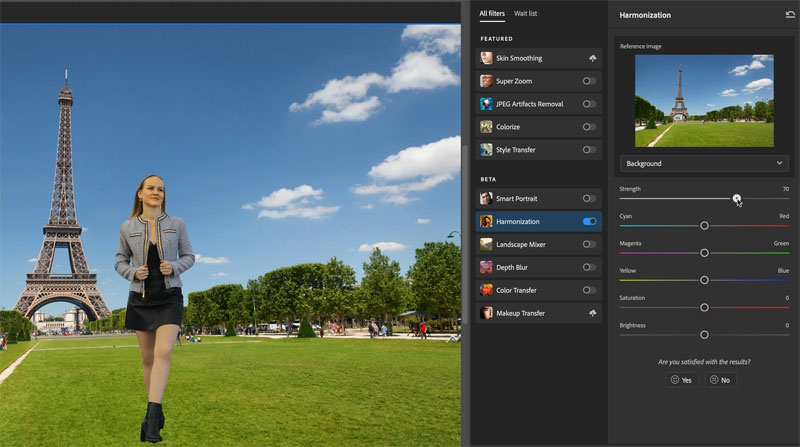Click the Strength slider handle
800x447 pixels.
pyautogui.click(x=737, y=198)
